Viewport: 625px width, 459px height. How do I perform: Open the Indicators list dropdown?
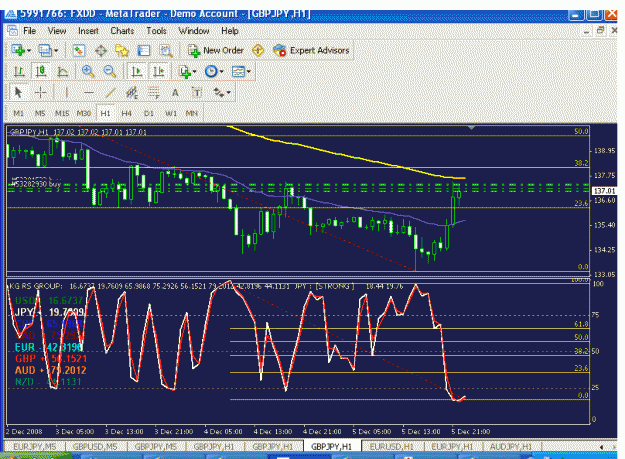pyautogui.click(x=187, y=72)
